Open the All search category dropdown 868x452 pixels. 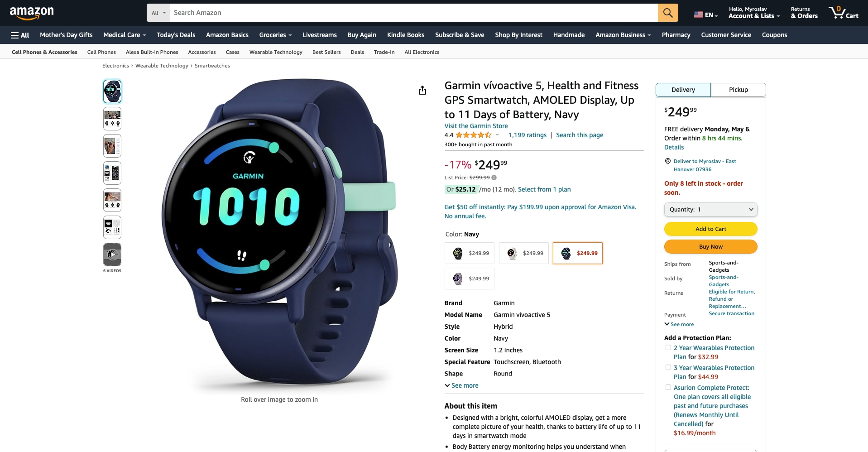(158, 13)
